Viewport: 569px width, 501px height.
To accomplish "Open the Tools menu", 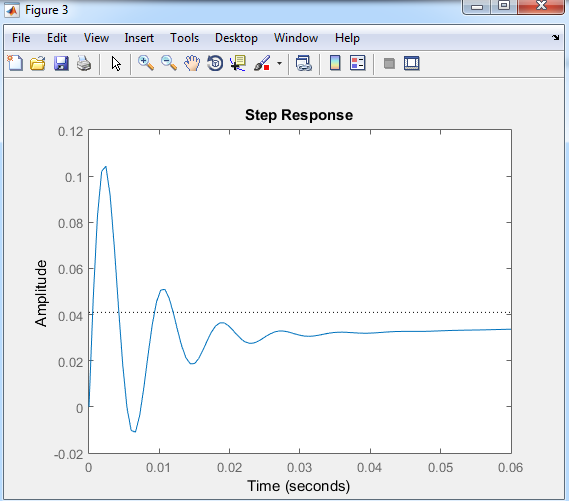I will pos(185,38).
